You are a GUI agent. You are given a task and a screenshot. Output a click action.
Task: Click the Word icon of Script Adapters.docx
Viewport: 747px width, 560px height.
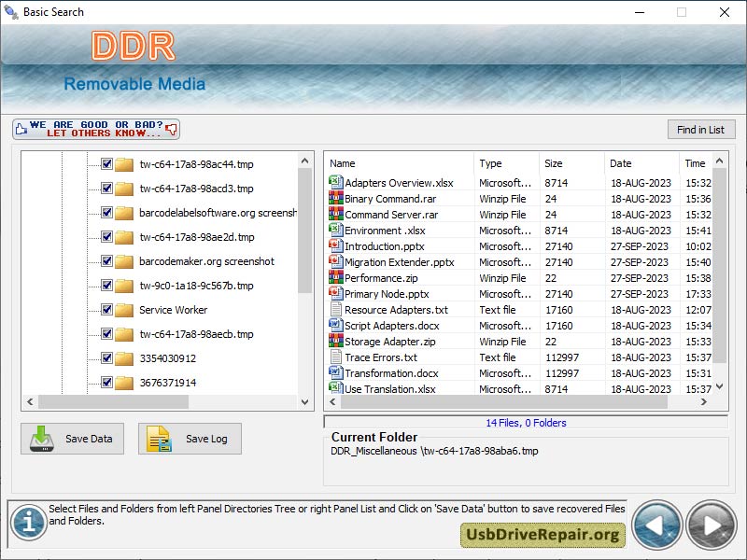(x=336, y=325)
